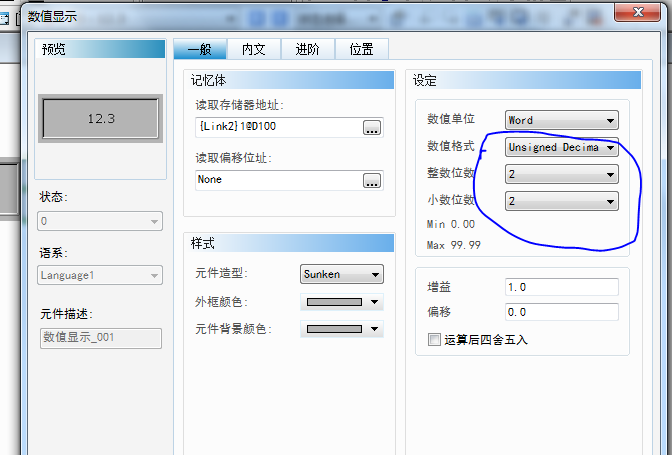Switch to the 位置 tab
This screenshot has height=455, width=672.
(x=361, y=49)
